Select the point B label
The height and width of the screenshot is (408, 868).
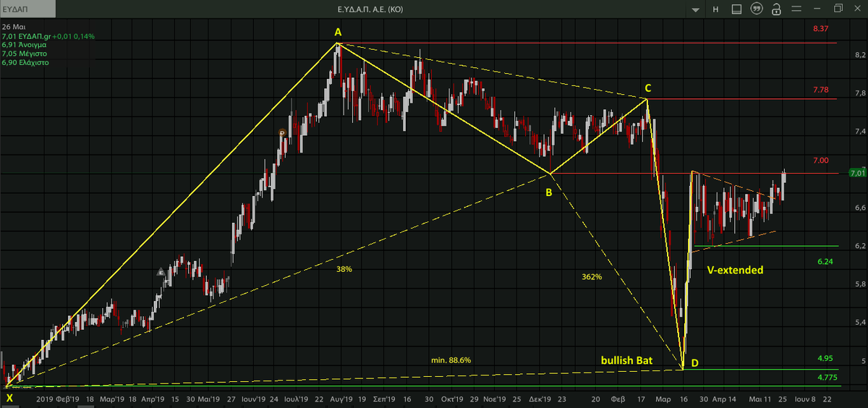pos(548,192)
